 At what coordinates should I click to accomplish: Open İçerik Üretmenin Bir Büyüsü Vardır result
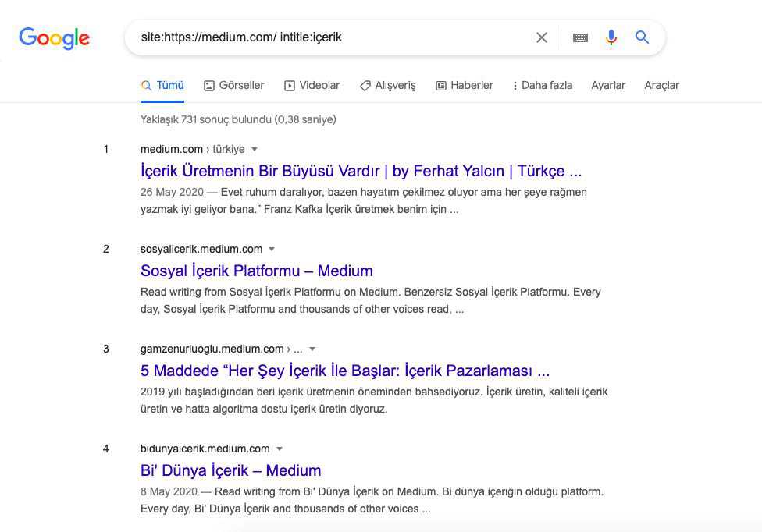361,171
